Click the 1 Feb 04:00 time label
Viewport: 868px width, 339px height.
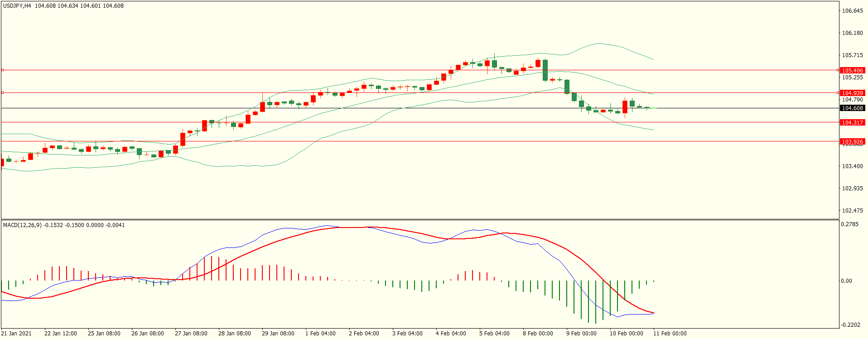click(321, 334)
